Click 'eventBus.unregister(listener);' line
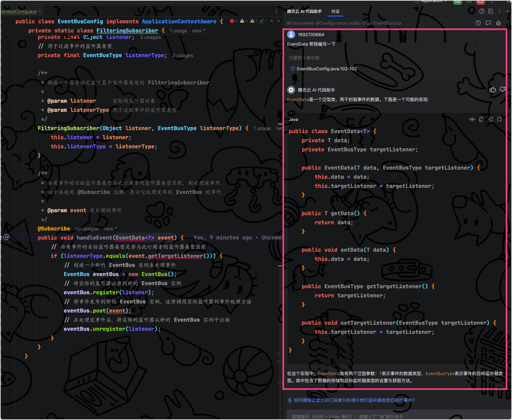 112,329
